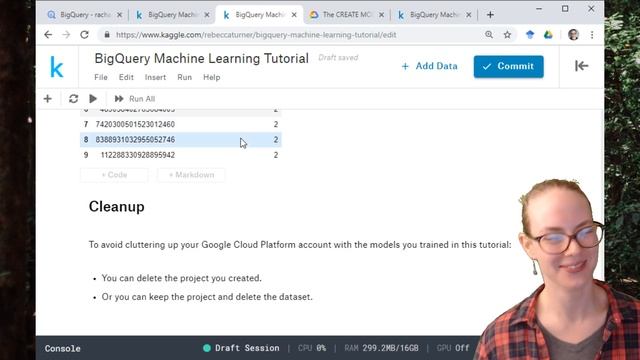Click the Draft Session status indicator
Image resolution: width=640 pixels, height=360 pixels.
click(241, 348)
